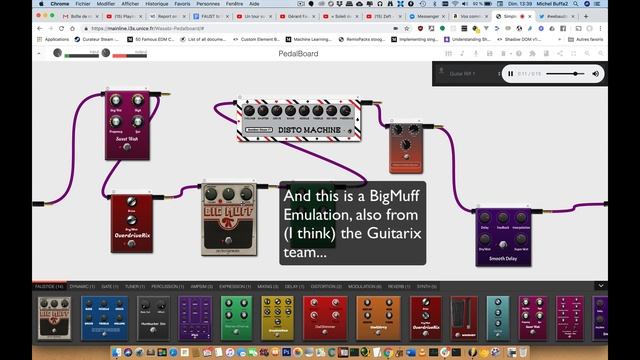Select the TUNER (1) palette tab

click(x=135, y=287)
